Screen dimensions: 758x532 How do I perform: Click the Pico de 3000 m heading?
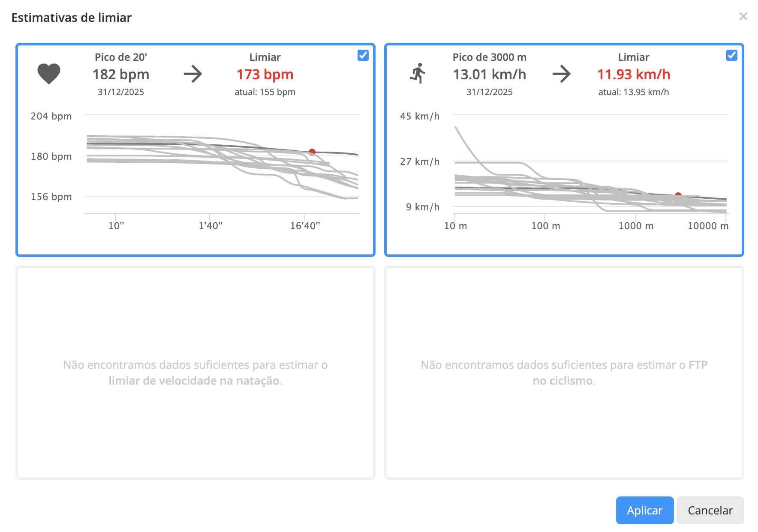(490, 57)
